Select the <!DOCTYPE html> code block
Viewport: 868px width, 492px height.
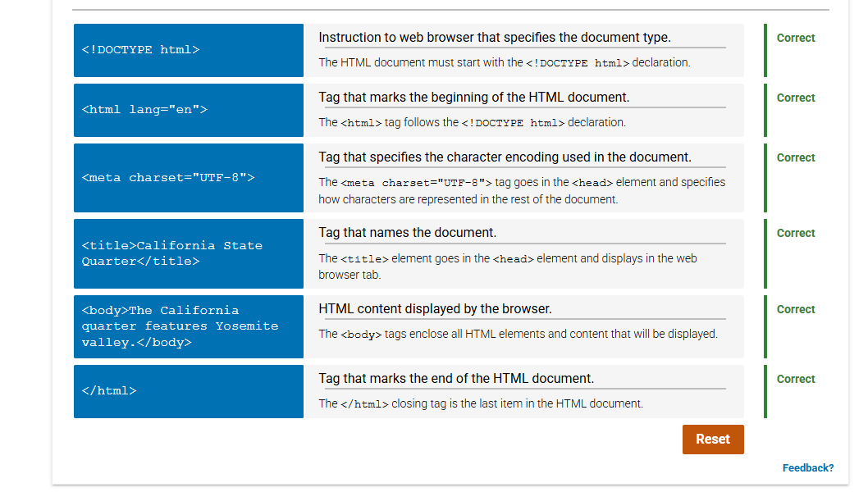(188, 50)
